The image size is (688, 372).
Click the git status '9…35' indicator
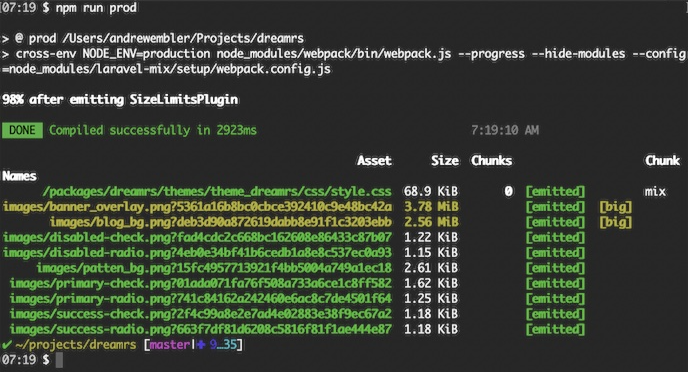point(223,345)
